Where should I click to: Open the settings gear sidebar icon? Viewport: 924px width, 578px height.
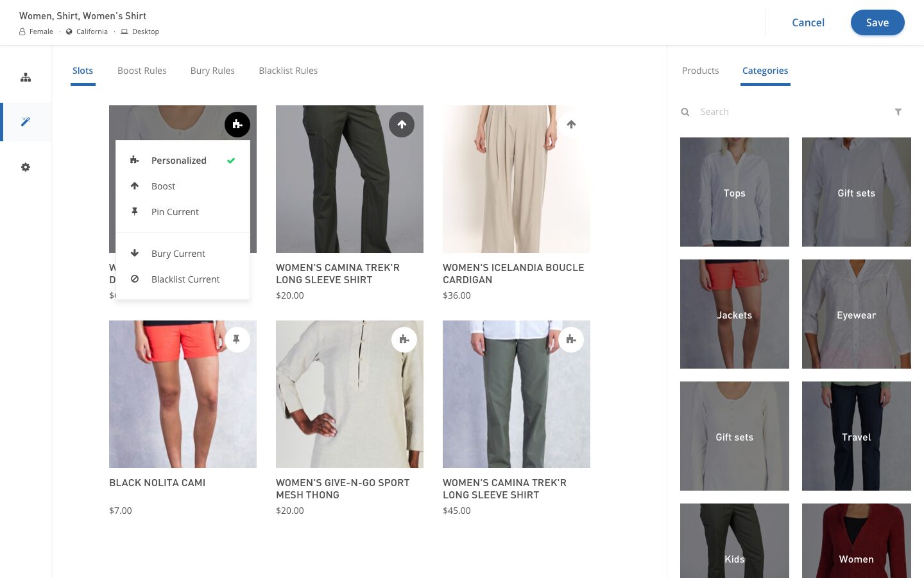tap(26, 167)
